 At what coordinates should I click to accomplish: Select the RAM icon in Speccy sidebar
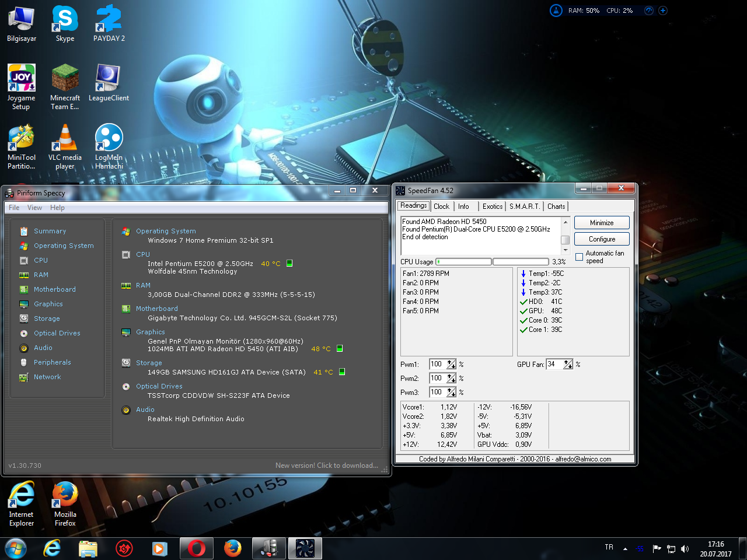pyautogui.click(x=24, y=275)
